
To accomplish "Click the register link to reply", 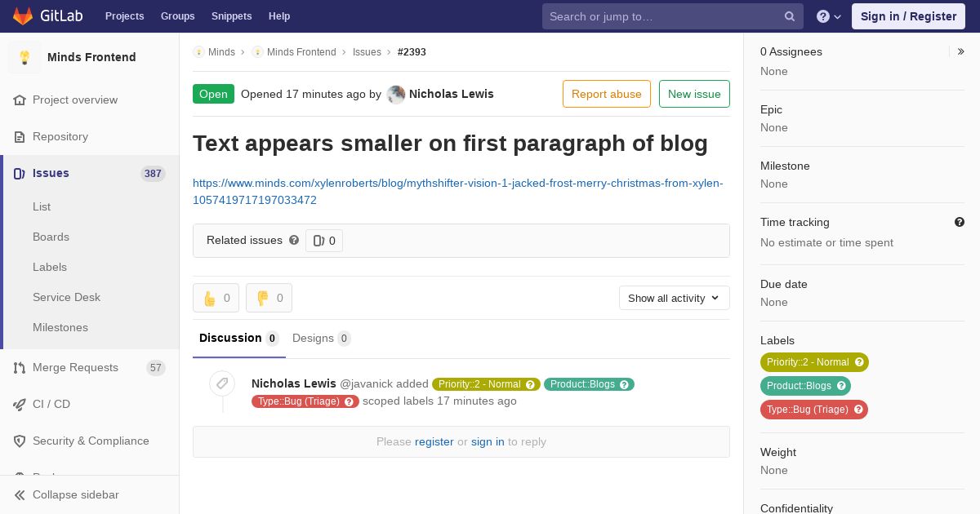I will (x=434, y=442).
